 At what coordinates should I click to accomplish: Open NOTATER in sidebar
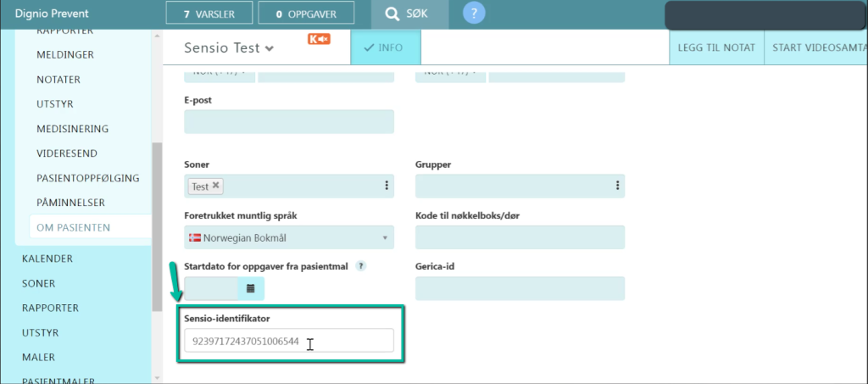click(58, 80)
